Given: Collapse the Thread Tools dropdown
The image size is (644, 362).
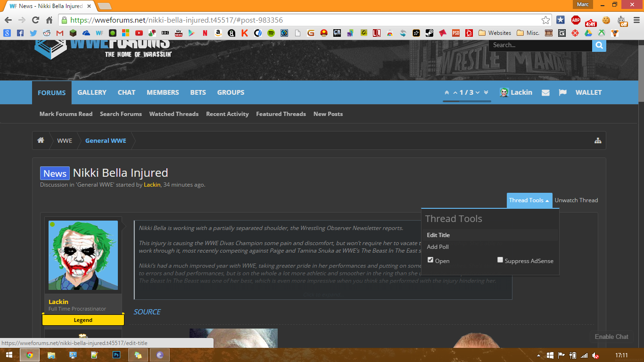Looking at the screenshot, I should [x=528, y=200].
